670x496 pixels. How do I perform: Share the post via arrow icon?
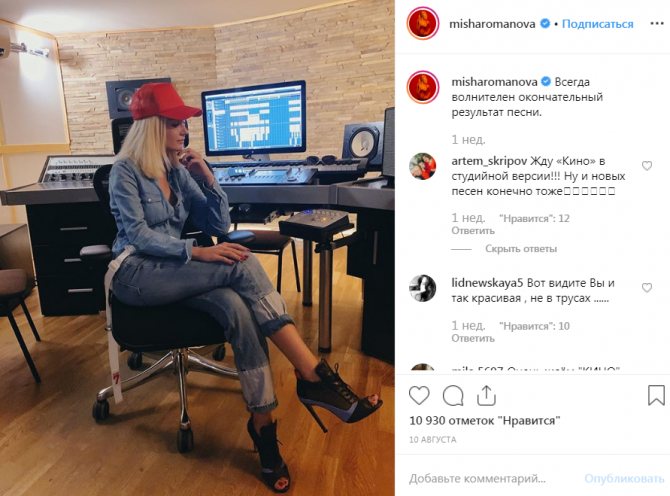486,395
